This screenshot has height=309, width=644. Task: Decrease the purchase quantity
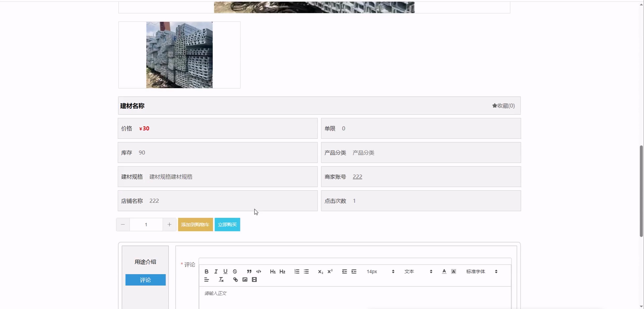click(123, 225)
